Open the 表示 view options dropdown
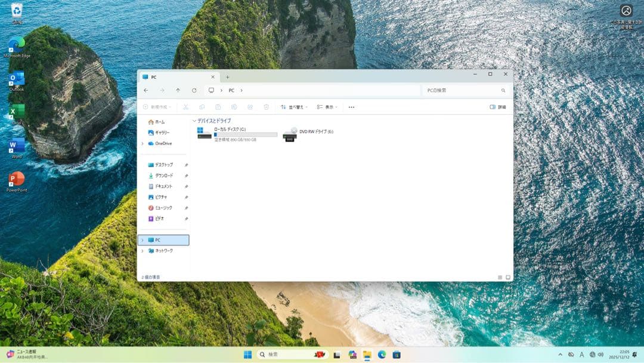644x363 pixels. [329, 107]
